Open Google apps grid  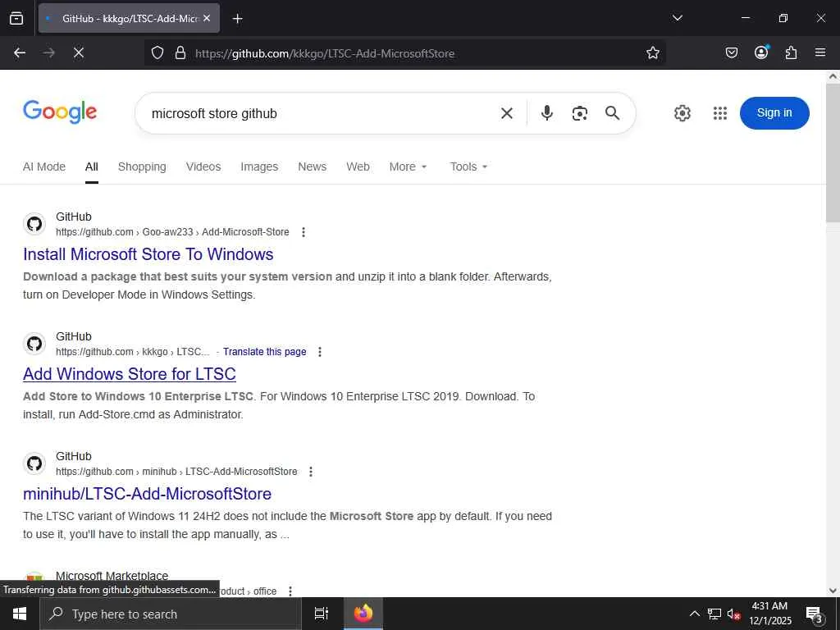(720, 113)
